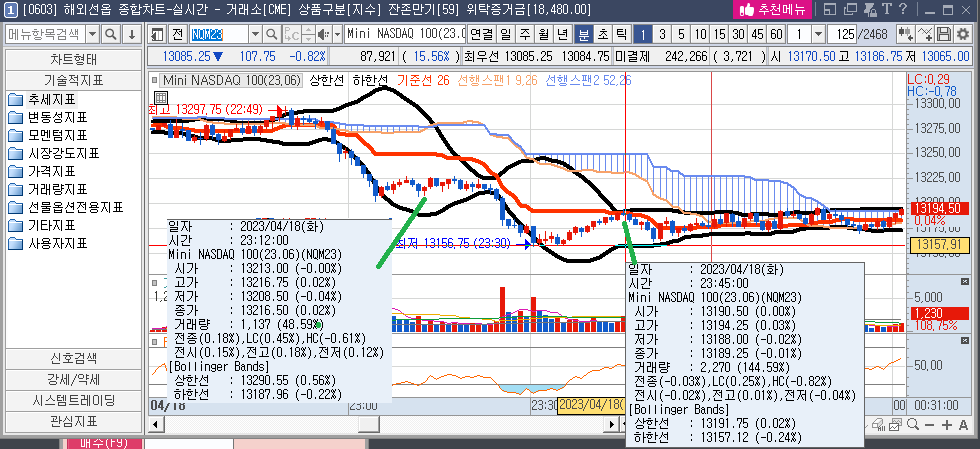Select the 분 (minute) period toggle
Image resolution: width=980 pixels, height=449 pixels.
[584, 34]
